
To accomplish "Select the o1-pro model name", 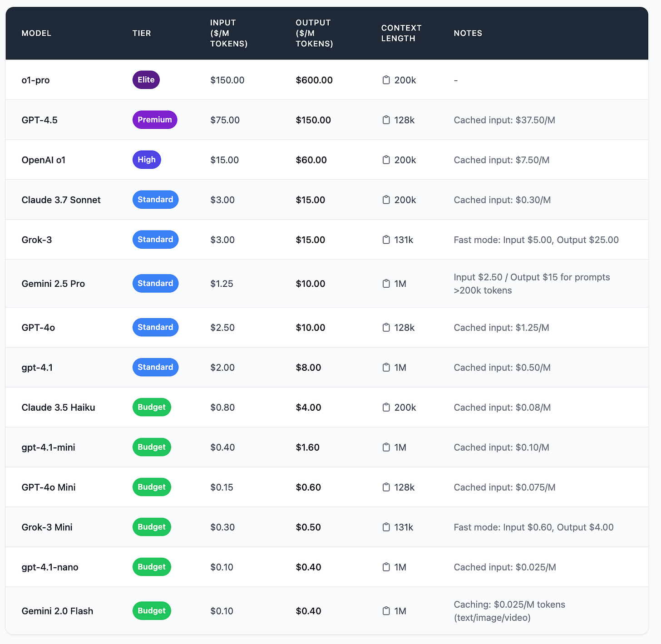I will (36, 80).
